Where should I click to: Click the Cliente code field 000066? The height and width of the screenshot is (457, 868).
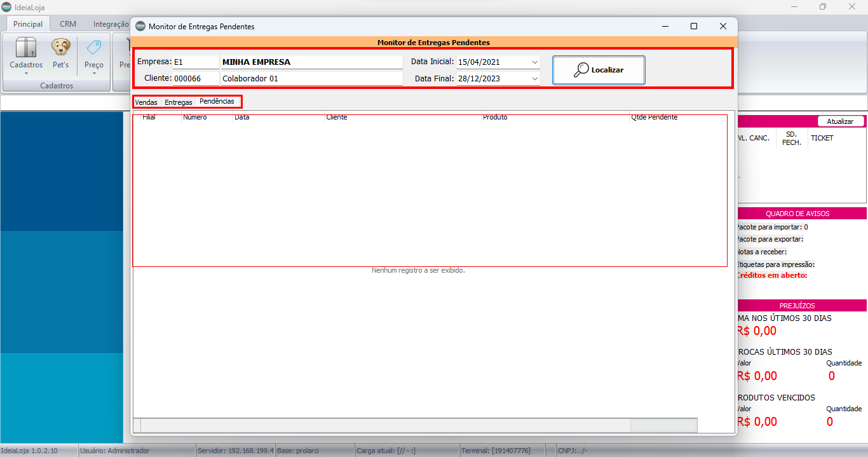point(195,79)
